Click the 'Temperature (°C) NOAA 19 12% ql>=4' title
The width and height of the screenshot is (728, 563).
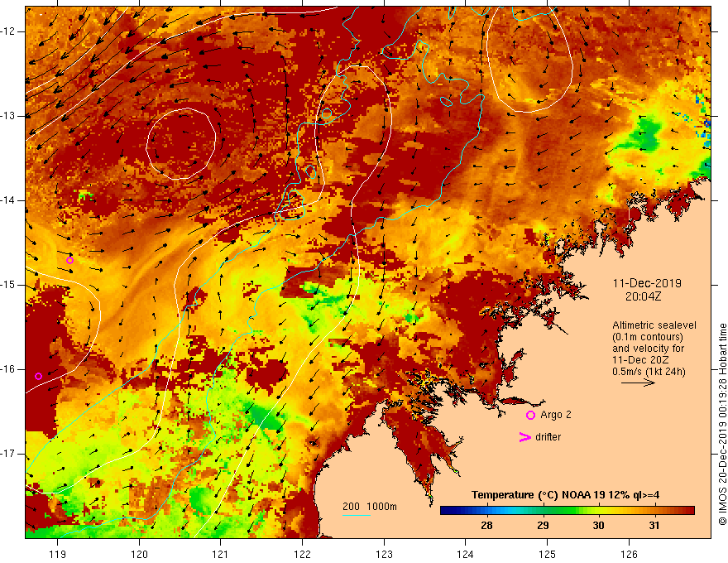click(x=566, y=495)
